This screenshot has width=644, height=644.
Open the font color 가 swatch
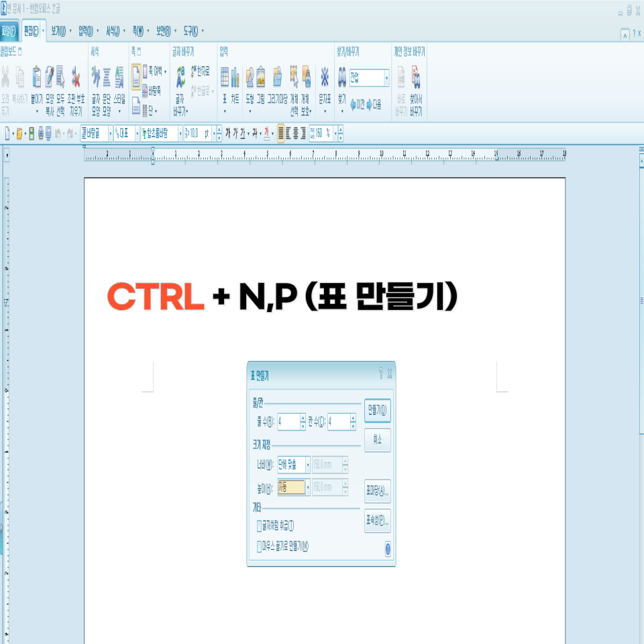(x=266, y=133)
